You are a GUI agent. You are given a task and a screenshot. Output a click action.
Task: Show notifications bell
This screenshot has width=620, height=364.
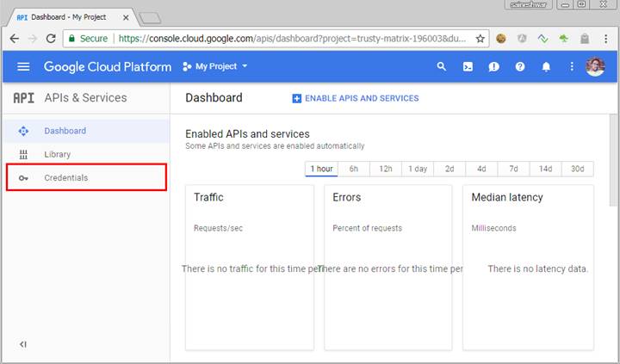point(546,67)
